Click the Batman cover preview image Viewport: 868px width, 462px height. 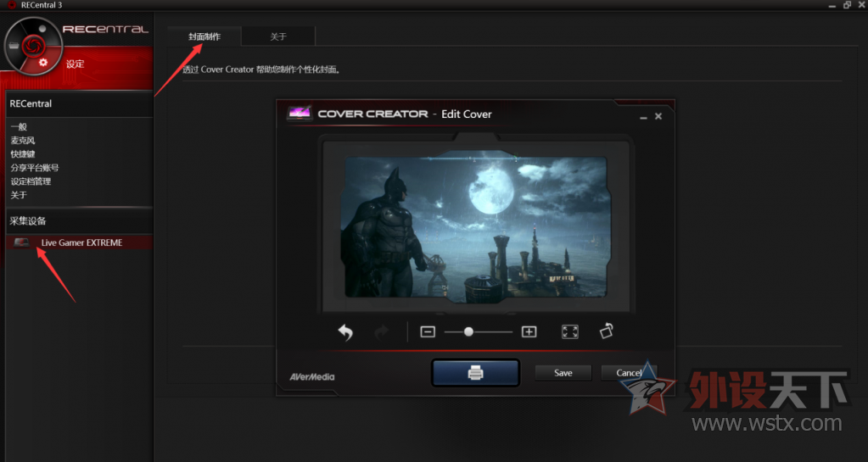(476, 227)
